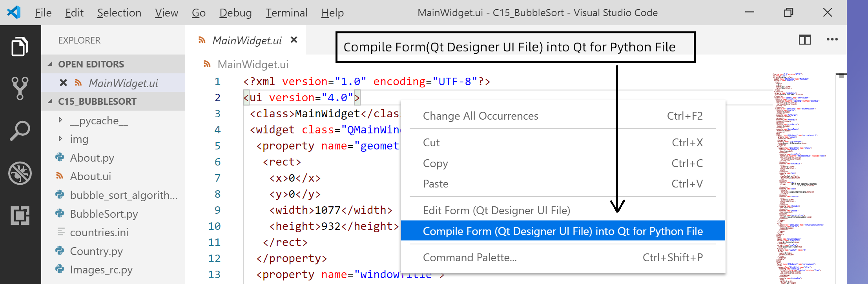This screenshot has height=284, width=868.
Task: Click the VS Code logo icon
Action: tap(14, 12)
